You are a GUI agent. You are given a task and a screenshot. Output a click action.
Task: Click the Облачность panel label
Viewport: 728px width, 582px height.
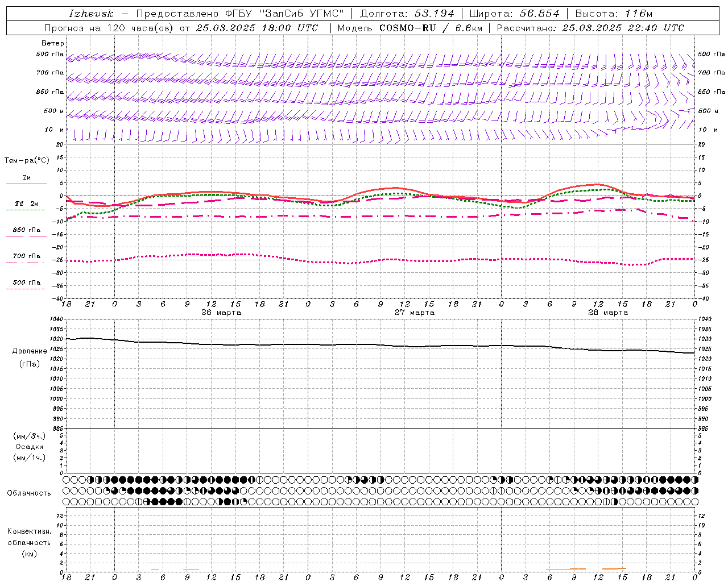(x=29, y=493)
